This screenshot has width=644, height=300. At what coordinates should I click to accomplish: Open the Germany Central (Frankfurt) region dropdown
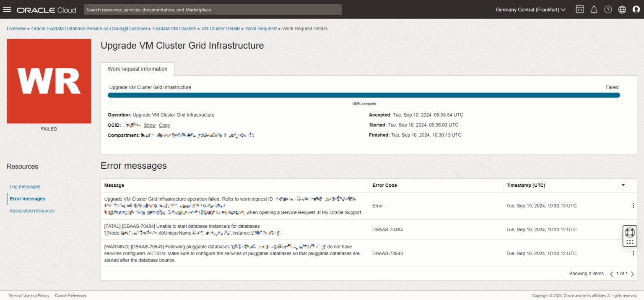click(x=530, y=9)
